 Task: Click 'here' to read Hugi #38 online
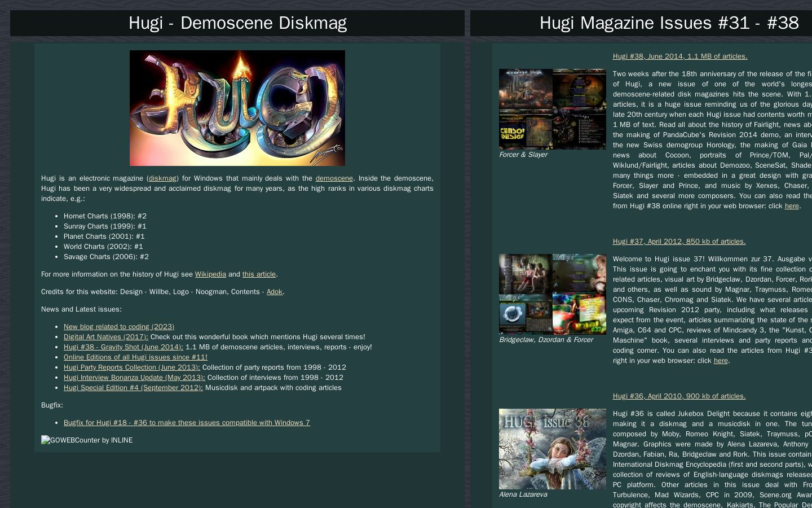coord(792,206)
